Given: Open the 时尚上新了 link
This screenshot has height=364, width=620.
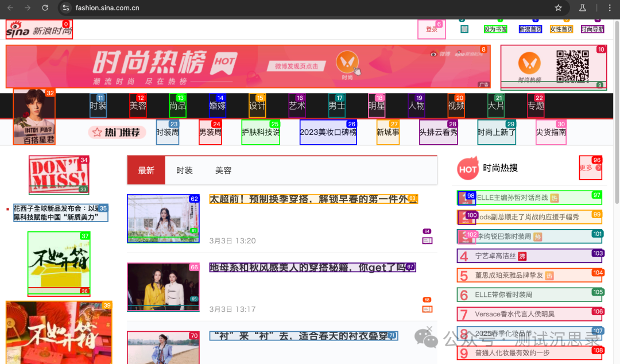Looking at the screenshot, I should point(497,132).
